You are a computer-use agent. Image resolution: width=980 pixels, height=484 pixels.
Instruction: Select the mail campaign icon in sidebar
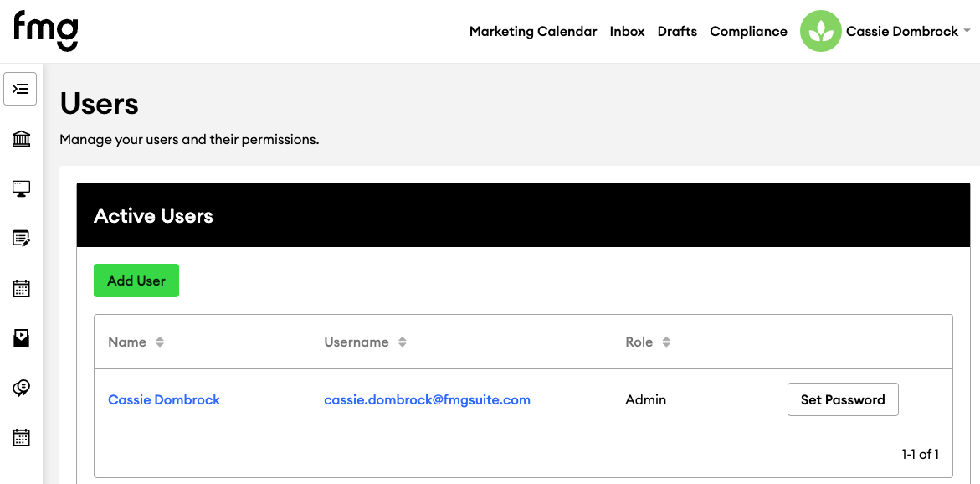(x=20, y=337)
